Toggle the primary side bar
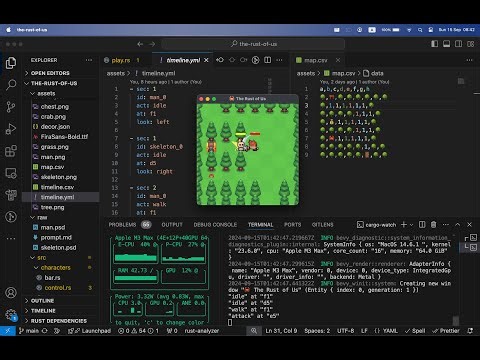 point(434,44)
